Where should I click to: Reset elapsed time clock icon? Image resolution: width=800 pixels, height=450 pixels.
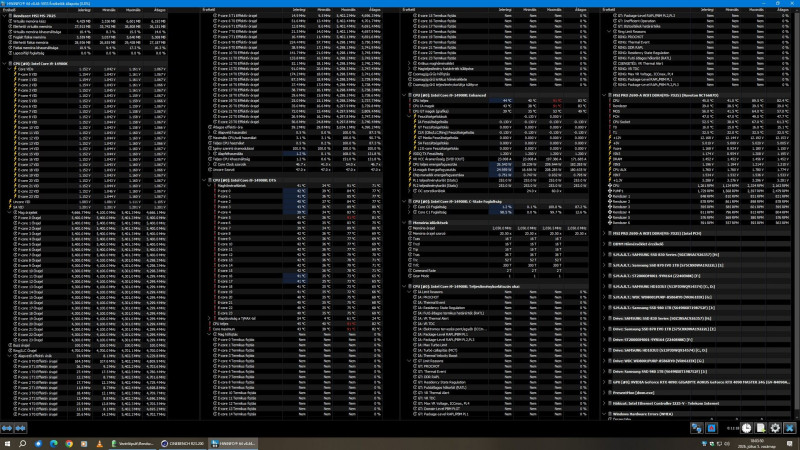click(x=746, y=428)
